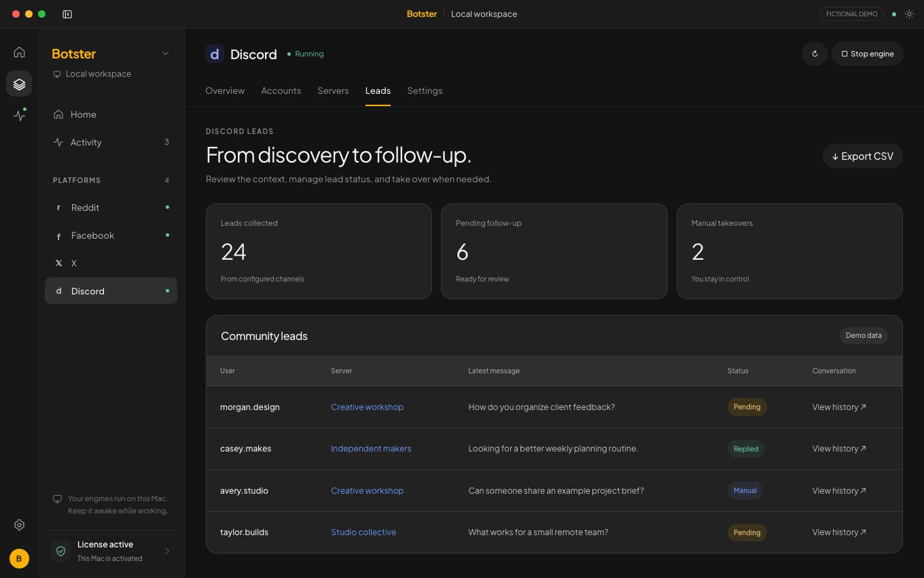Click the Pending follow-up card
The height and width of the screenshot is (578, 924).
click(x=554, y=251)
